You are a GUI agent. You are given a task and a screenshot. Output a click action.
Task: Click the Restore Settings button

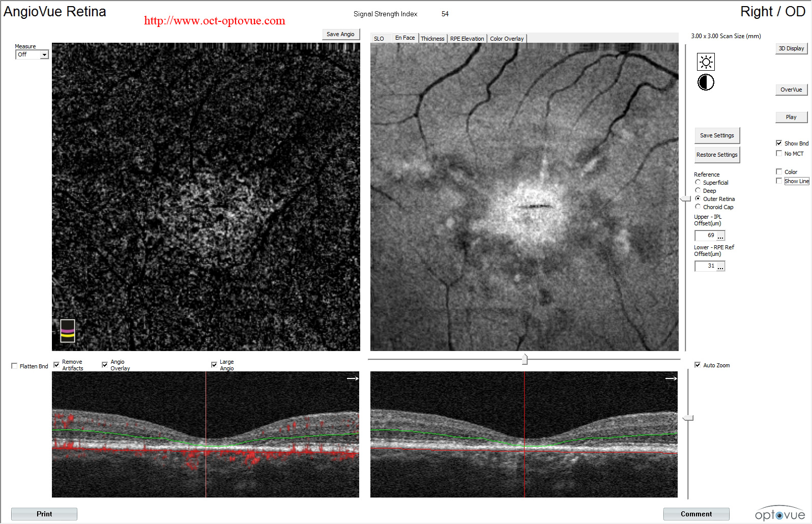click(717, 155)
